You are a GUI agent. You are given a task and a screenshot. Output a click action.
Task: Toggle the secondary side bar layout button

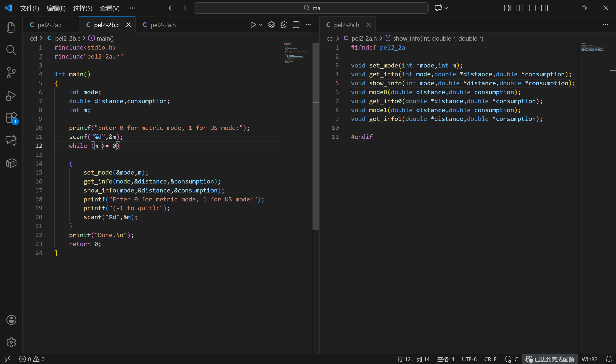tap(544, 8)
